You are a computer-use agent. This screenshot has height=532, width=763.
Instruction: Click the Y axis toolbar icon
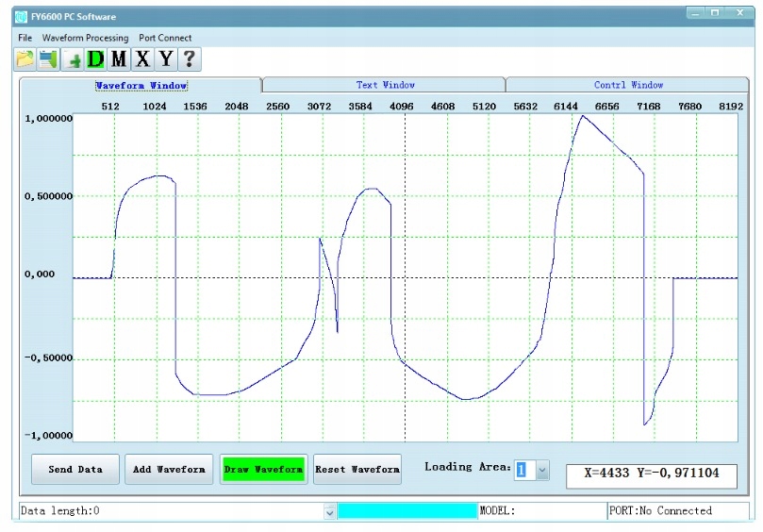pyautogui.click(x=166, y=59)
